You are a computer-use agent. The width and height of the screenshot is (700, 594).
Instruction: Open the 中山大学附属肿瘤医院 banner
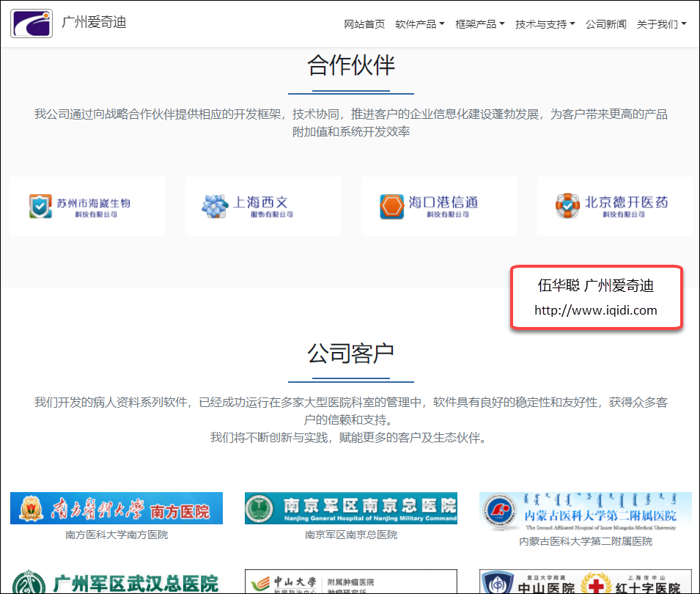click(x=351, y=582)
